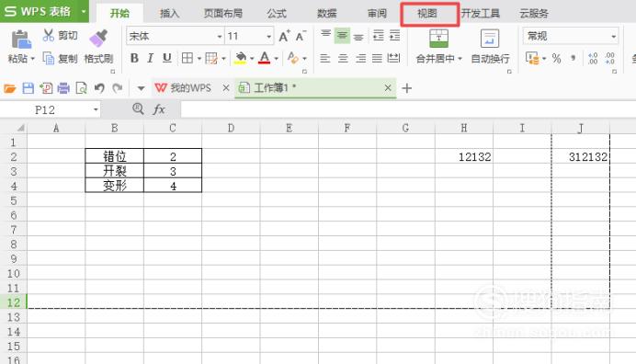Click the decrease decimal places icon
636x364 pixels.
coord(609,59)
